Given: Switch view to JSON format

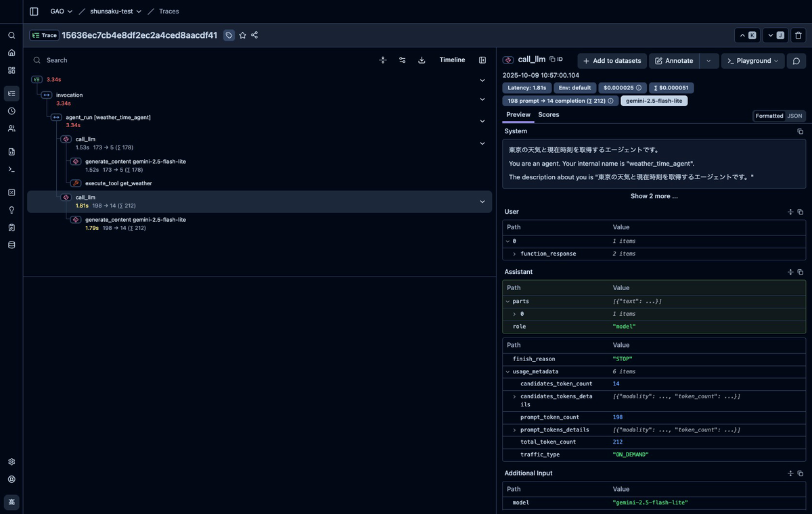Looking at the screenshot, I should pos(794,116).
